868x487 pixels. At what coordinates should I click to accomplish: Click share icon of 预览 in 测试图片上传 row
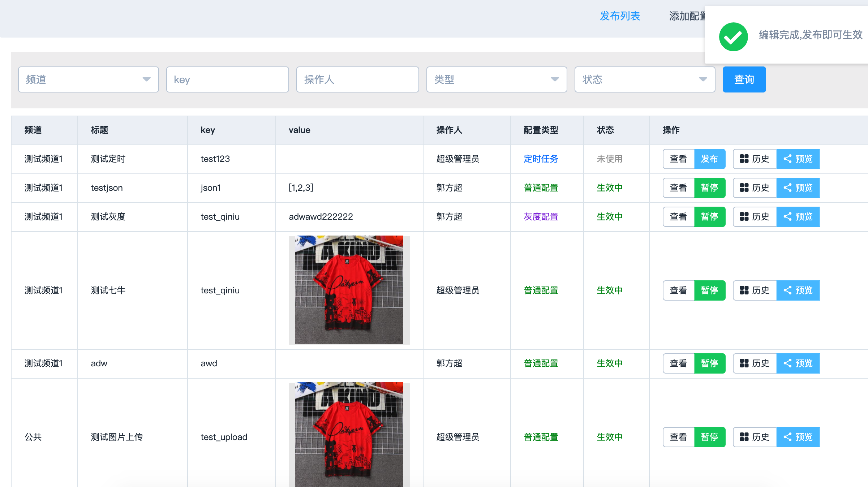(x=787, y=437)
